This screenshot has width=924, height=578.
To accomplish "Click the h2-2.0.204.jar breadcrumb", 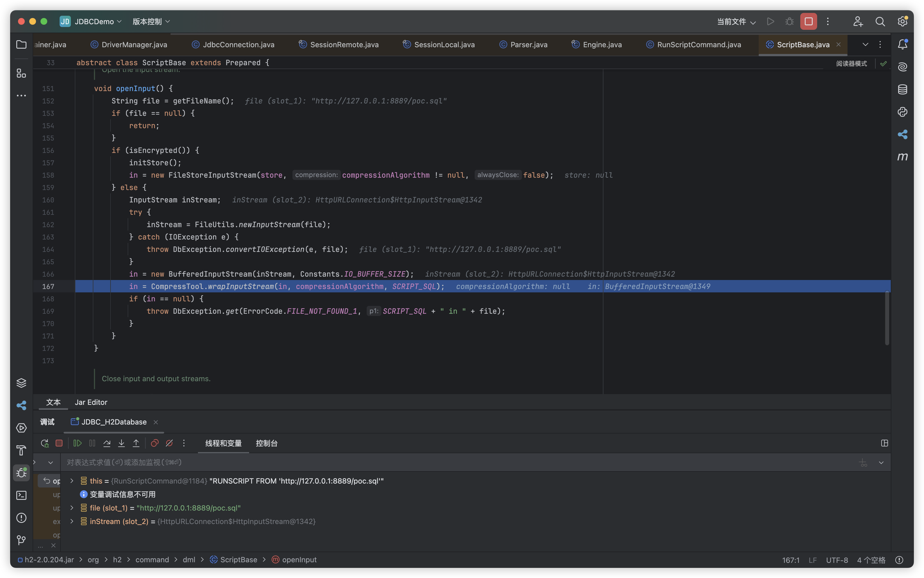I will pos(46,560).
